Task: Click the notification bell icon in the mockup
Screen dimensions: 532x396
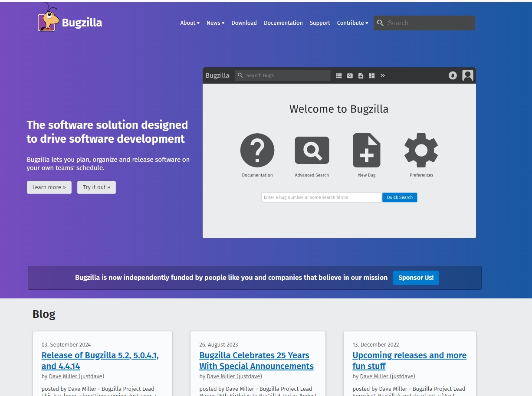Action: tap(453, 75)
